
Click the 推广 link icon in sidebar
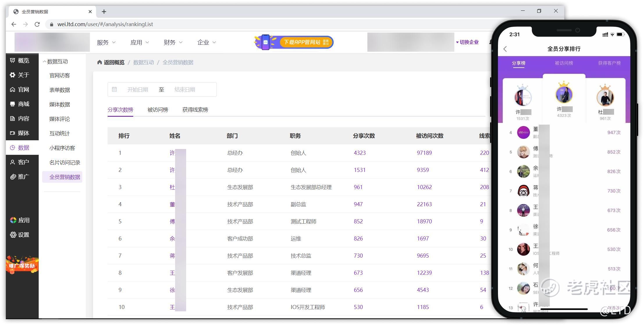(x=13, y=177)
